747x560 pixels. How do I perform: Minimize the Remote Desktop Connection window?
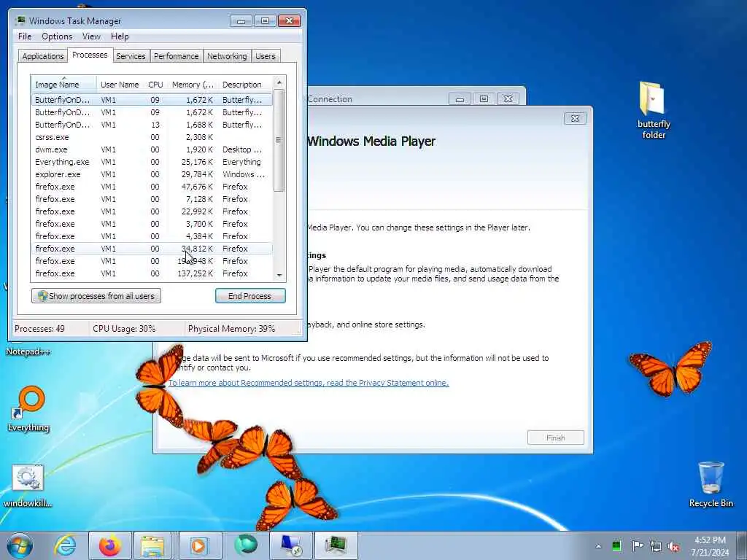tap(460, 99)
